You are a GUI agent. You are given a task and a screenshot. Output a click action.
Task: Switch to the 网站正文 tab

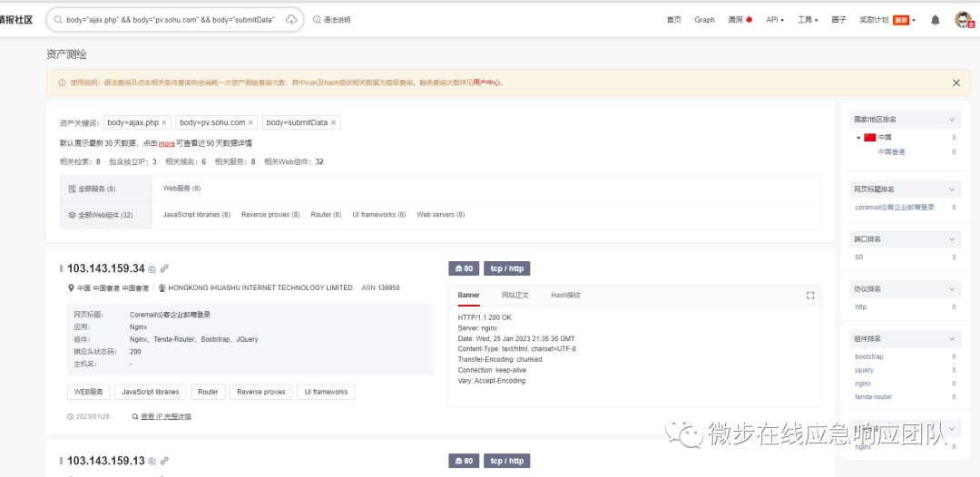click(515, 296)
